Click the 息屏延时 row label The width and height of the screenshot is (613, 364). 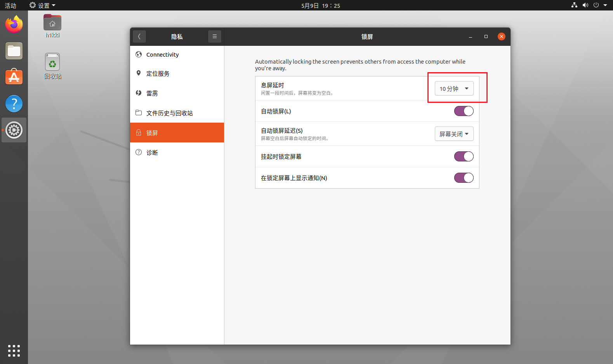click(273, 85)
